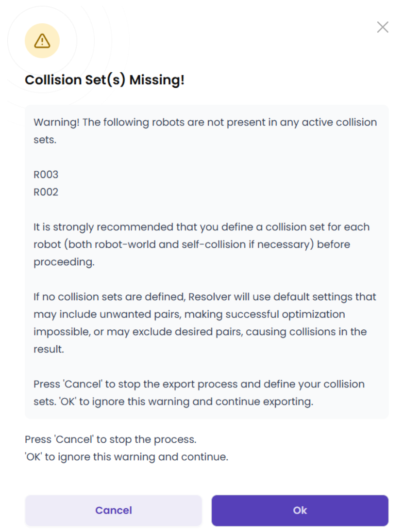This screenshot has height=532, width=403.
Task: Click the 'OK to ignore this warning and continue' line
Action: click(126, 457)
